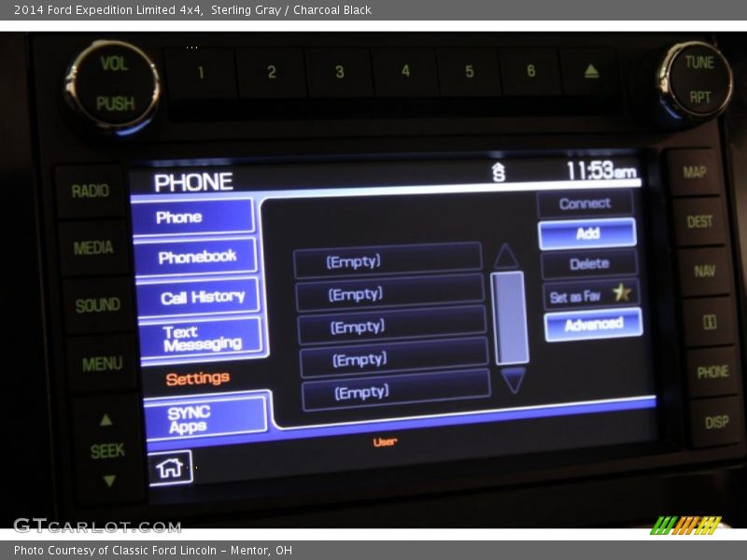Image resolution: width=747 pixels, height=560 pixels.
Task: Select radio preset 1
Action: pos(201,73)
